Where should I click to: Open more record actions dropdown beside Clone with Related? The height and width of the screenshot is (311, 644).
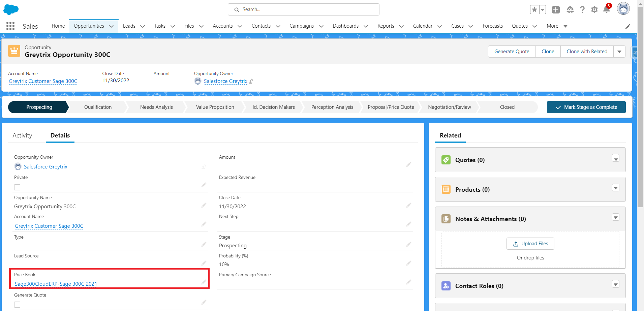[619, 52]
